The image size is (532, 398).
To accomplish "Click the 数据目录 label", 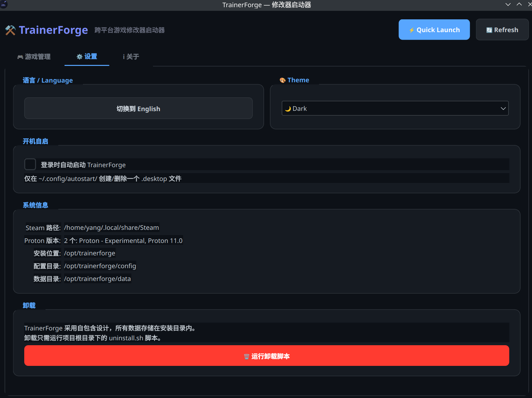I will click(x=47, y=279).
